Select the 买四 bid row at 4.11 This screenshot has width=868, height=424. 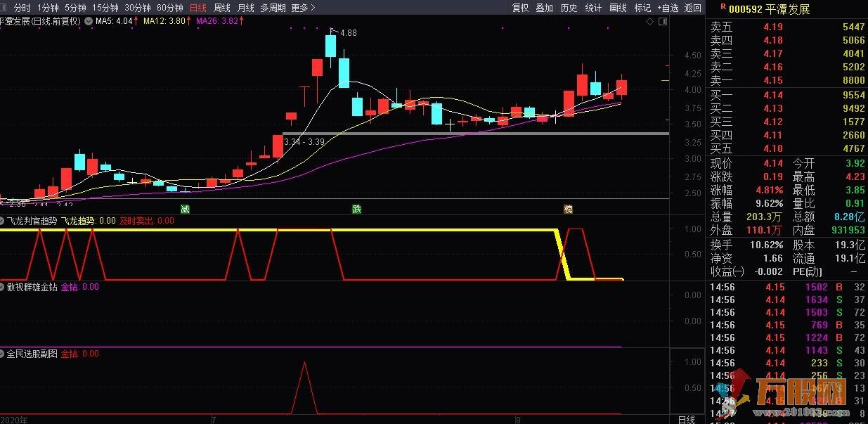786,135
